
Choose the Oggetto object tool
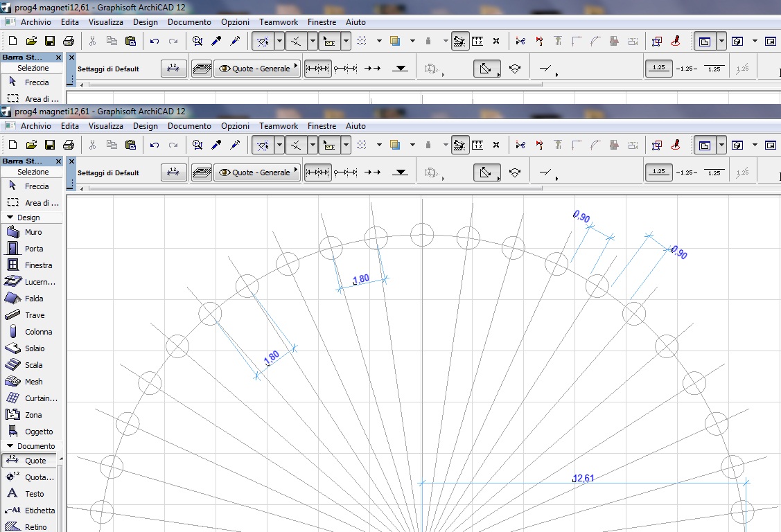(x=38, y=432)
